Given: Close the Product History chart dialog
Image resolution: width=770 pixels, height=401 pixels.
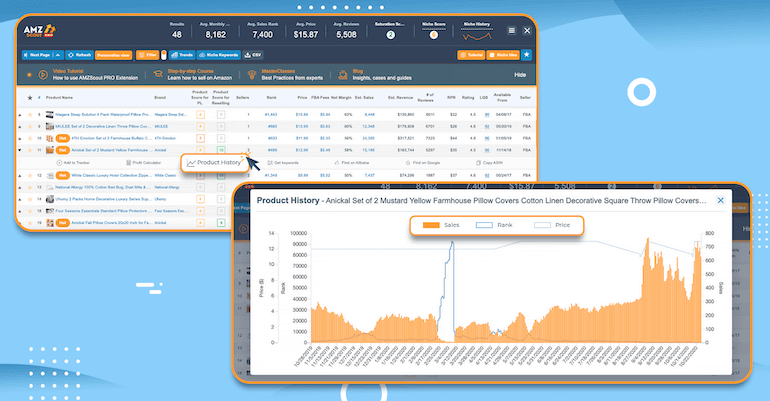Looking at the screenshot, I should click(x=720, y=200).
